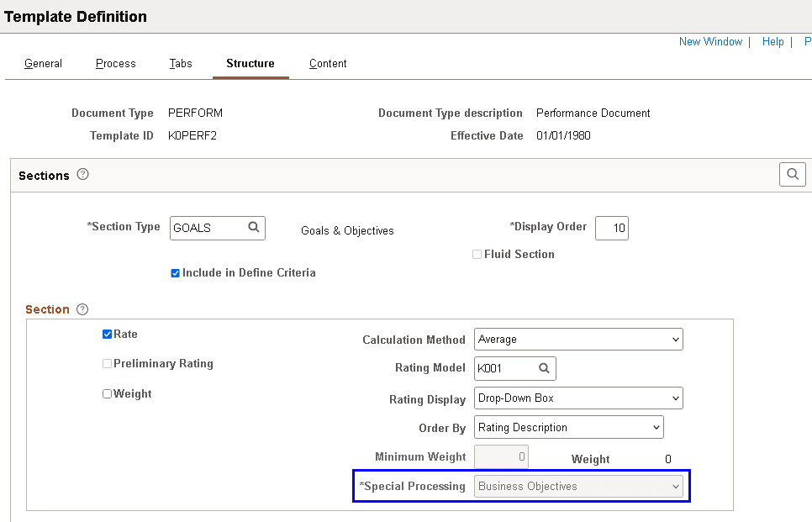Switch to the Content tab
Screen dimensions: 812x522
[327, 63]
